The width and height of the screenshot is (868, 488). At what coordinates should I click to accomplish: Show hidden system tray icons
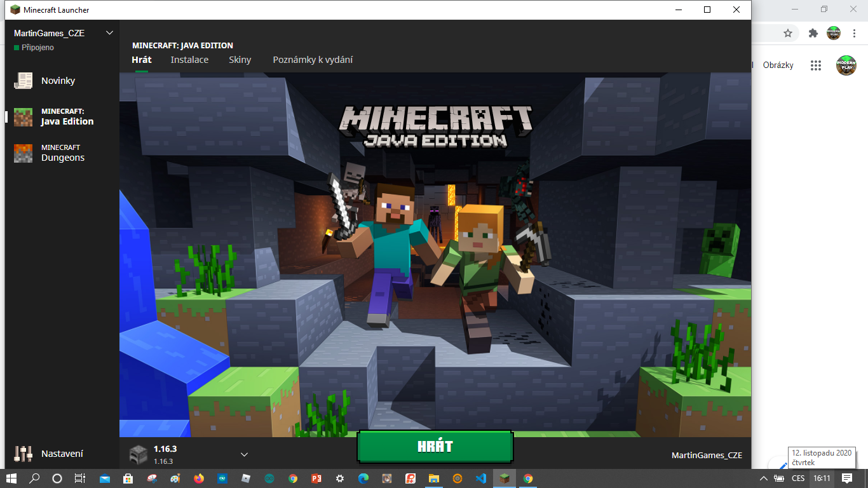[763, 478]
